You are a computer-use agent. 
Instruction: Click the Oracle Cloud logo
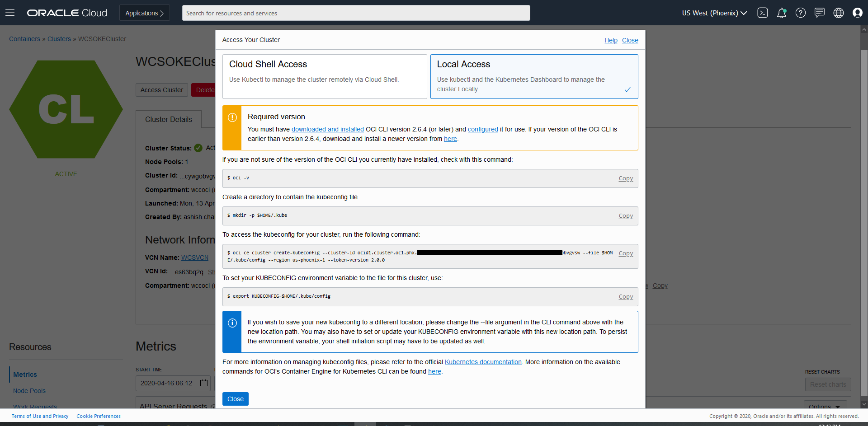tap(67, 13)
